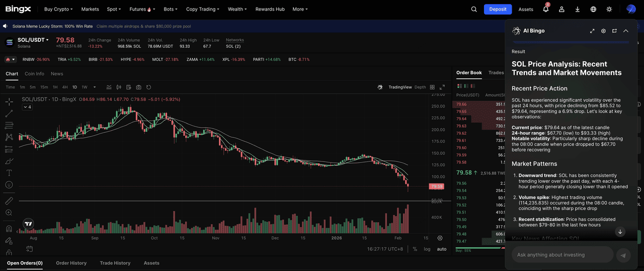Toggle log scale on chart
This screenshot has height=271, width=644.
coord(427,249)
